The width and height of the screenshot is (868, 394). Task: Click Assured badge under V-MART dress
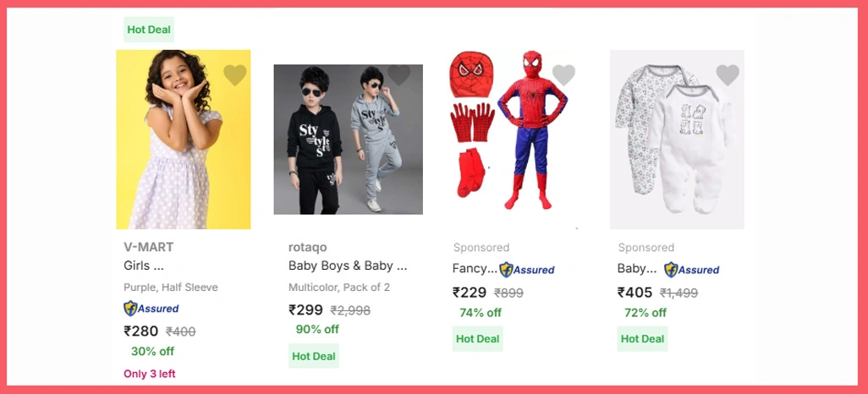click(151, 309)
